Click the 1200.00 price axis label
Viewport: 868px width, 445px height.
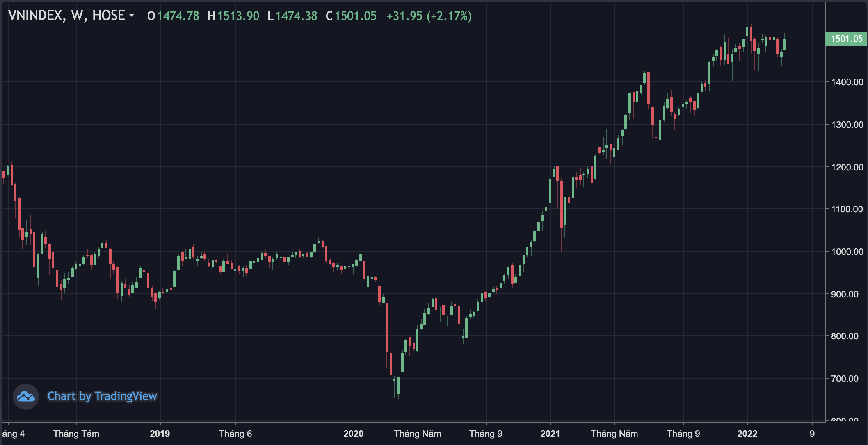(847, 167)
